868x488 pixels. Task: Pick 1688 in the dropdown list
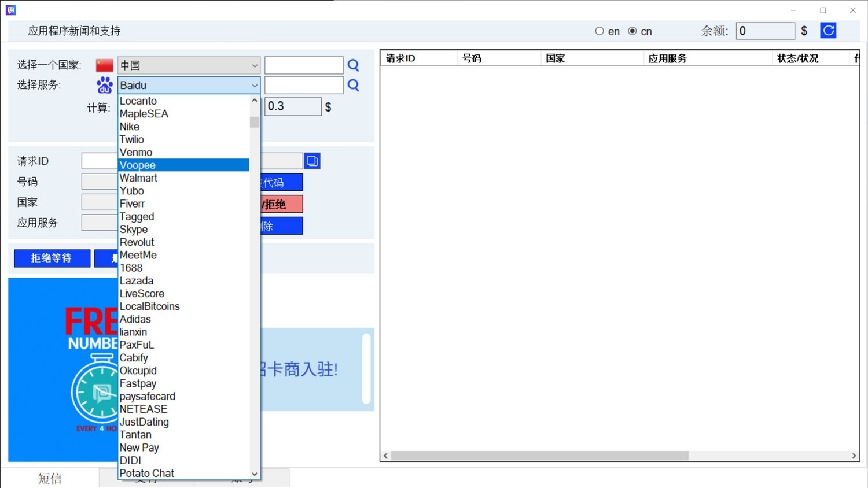point(183,268)
